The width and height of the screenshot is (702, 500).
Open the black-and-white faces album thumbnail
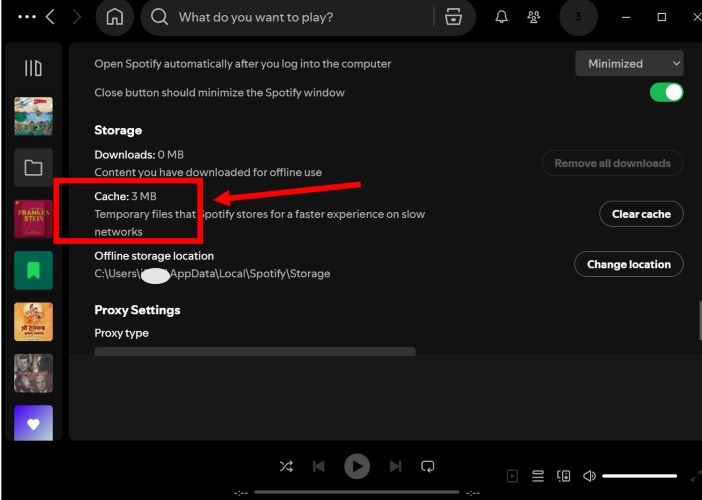tap(33, 373)
